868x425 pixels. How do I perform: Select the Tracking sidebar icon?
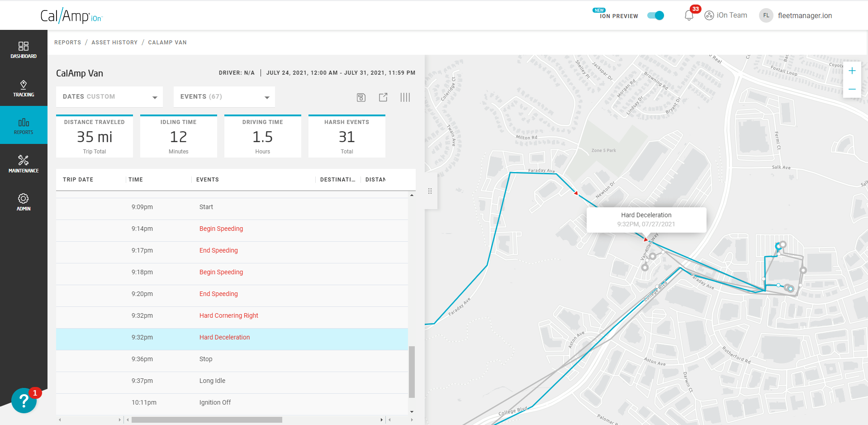[x=24, y=87]
